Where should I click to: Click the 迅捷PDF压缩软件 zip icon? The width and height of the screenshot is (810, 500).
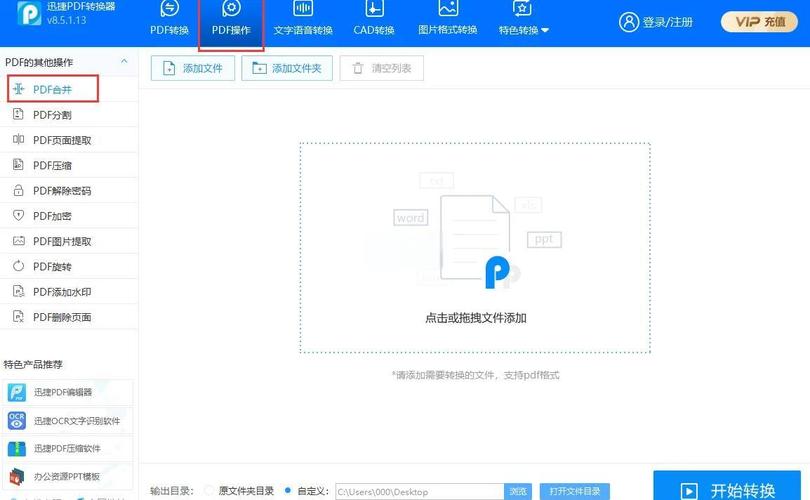(17, 448)
